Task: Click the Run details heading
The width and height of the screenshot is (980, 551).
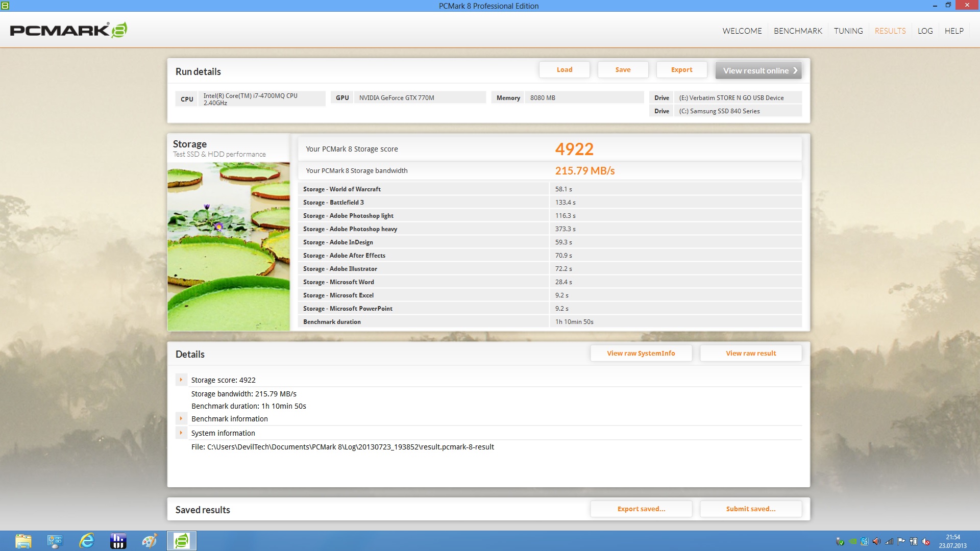Action: [x=198, y=72]
